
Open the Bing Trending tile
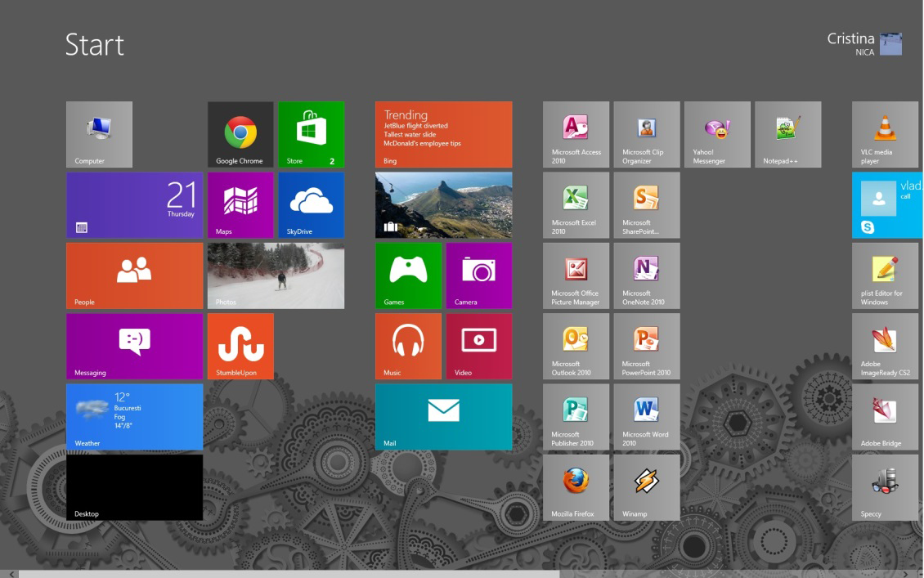[x=444, y=134]
